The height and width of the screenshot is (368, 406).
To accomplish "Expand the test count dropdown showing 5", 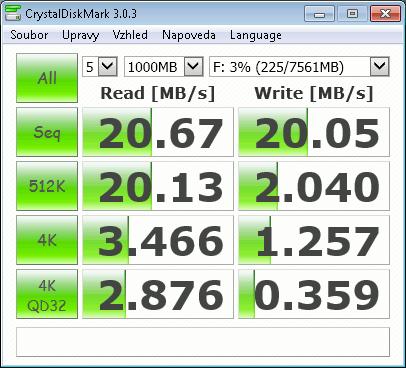I will (x=100, y=67).
